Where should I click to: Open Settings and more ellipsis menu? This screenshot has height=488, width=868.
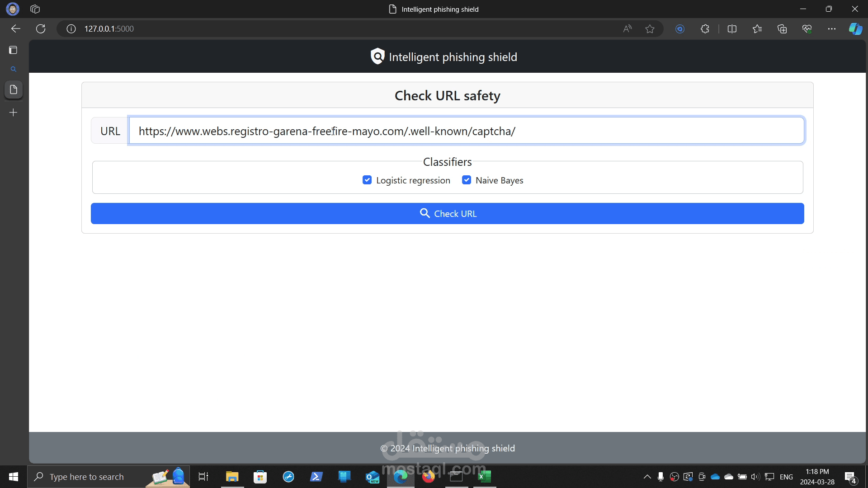[831, 29]
